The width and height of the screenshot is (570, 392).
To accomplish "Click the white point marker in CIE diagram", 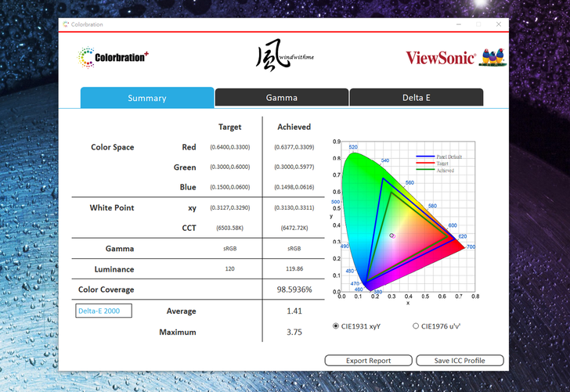I will pos(393,235).
